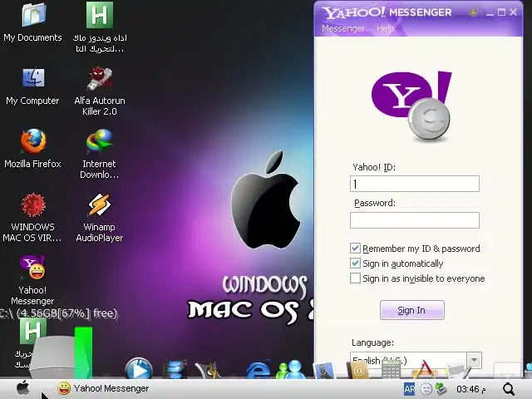Click the media player dock icon
This screenshot has width=532, height=399.
(x=139, y=369)
